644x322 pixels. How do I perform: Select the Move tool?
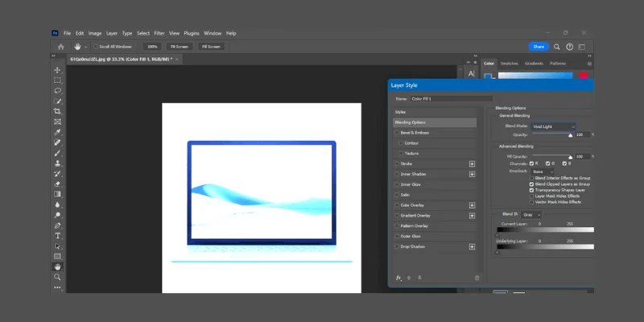[x=57, y=70]
